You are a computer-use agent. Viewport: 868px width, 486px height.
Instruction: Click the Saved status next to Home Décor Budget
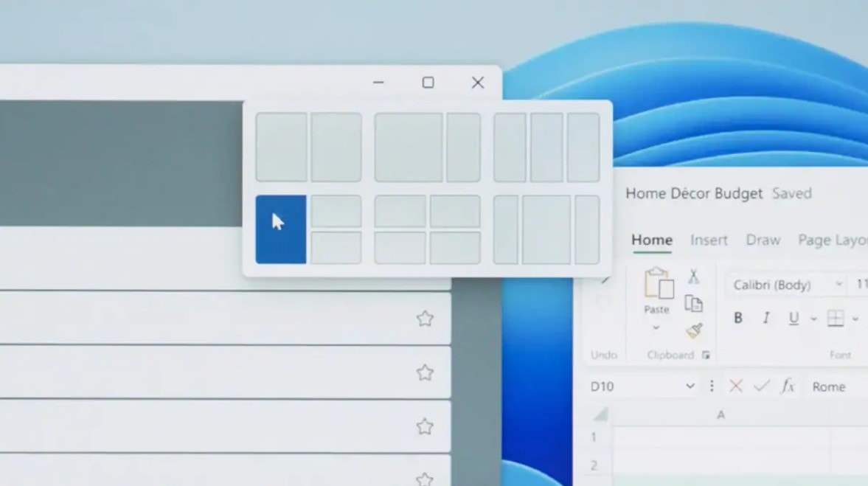coord(793,193)
